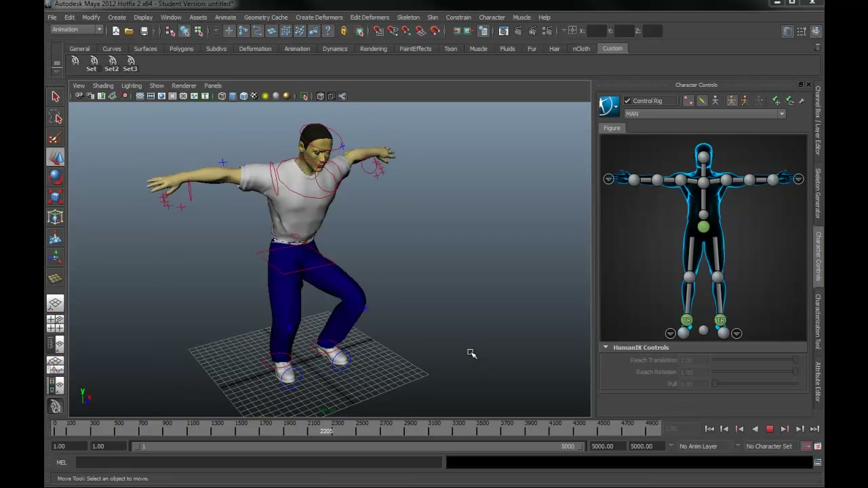Collapse the HumanIK Controls section
Screen dimensions: 868x488
pyautogui.click(x=606, y=347)
